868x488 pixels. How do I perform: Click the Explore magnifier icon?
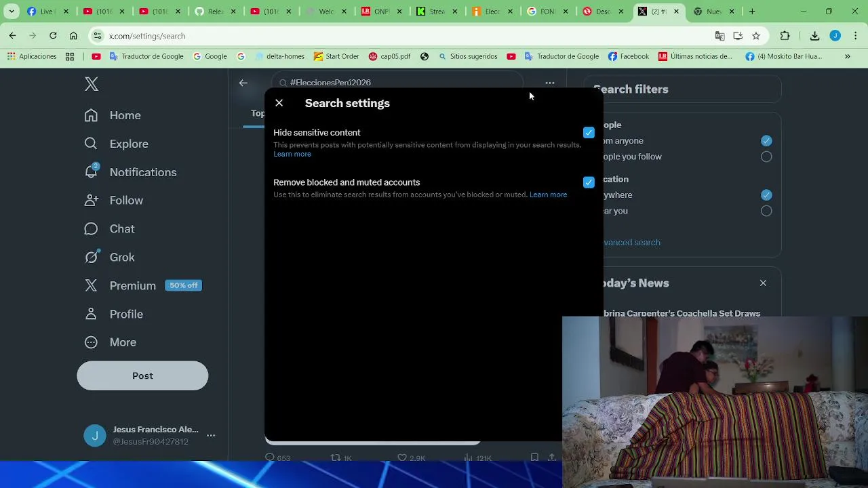[91, 144]
